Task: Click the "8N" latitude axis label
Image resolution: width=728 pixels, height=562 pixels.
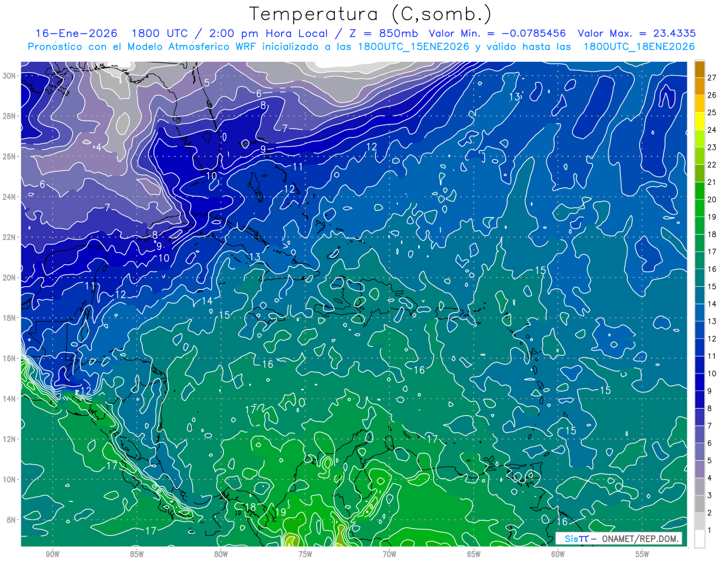Action: tap(12, 520)
